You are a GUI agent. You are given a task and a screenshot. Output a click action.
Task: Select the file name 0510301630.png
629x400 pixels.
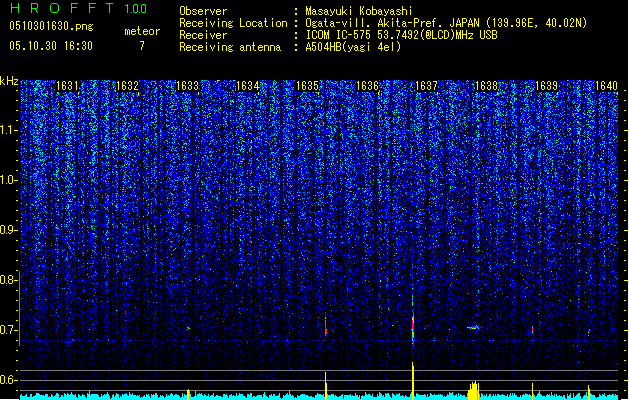pyautogui.click(x=51, y=26)
